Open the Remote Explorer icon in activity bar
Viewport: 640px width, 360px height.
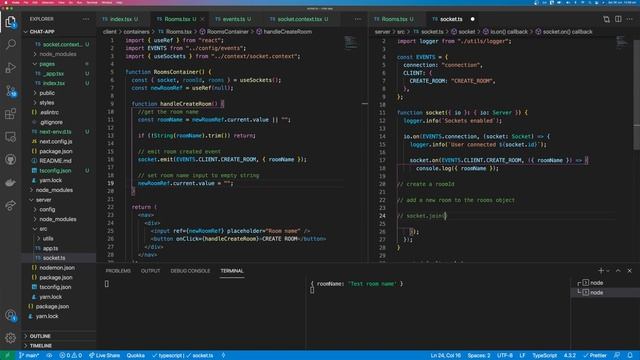(x=11, y=136)
